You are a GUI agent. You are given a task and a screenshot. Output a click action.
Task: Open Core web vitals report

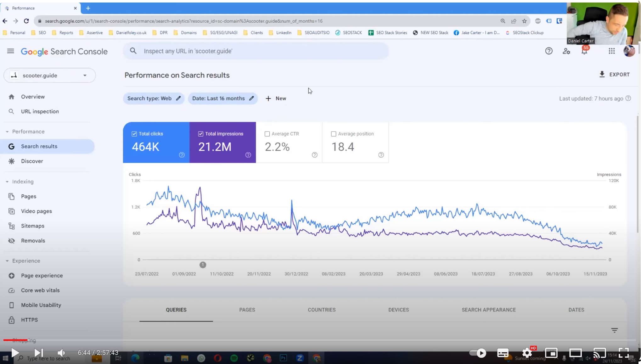(x=40, y=290)
